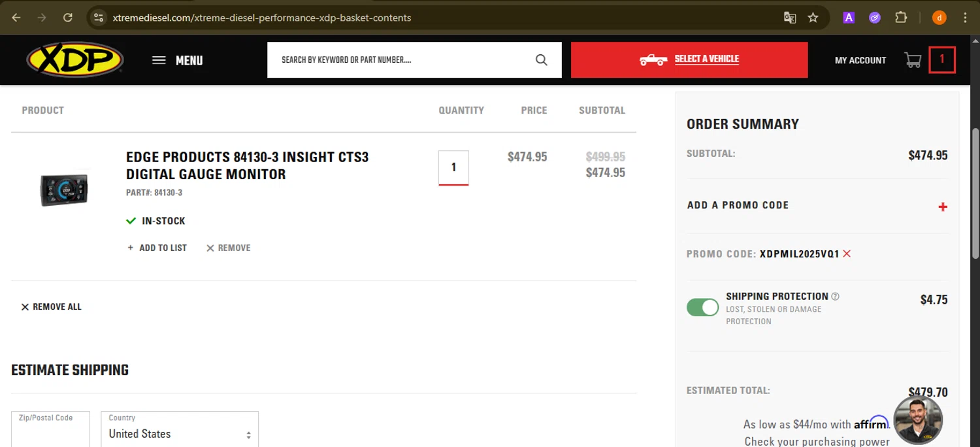
Task: Click the Estimate Shipping heading
Action: pos(70,370)
